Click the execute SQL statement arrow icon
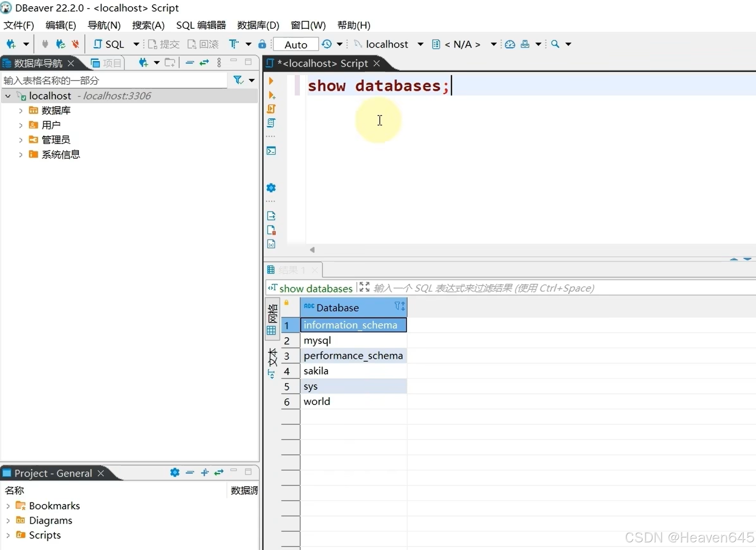 271,81
